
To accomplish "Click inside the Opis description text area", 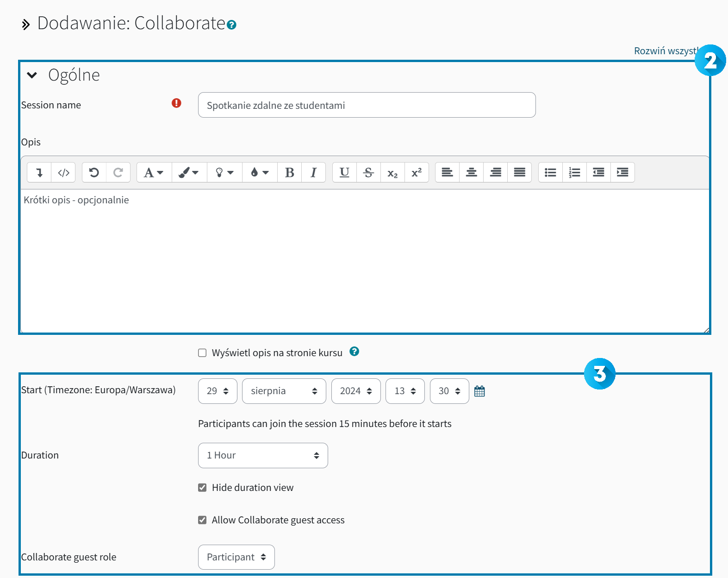I will click(x=365, y=261).
